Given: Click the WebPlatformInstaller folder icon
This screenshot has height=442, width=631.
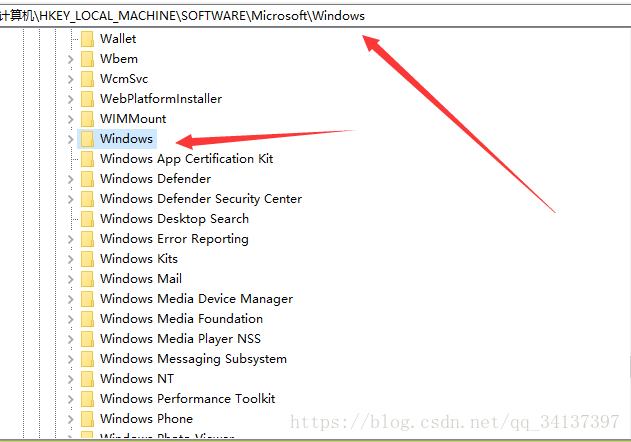Looking at the screenshot, I should coord(87,99).
